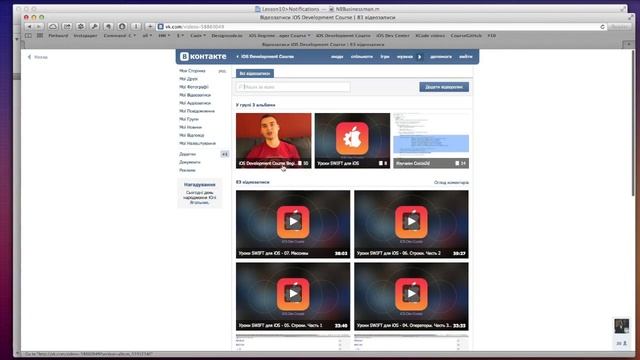Click 'люди' in VK top menu
Image resolution: width=640 pixels, height=360 pixels.
(x=337, y=57)
